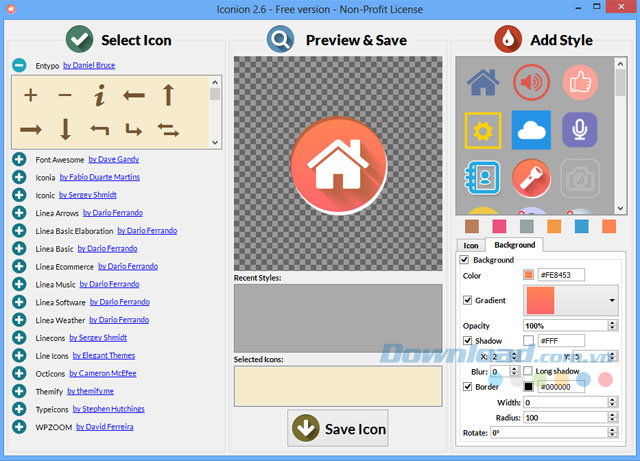
Task: Select the plus icon in Entypo set
Action: tap(31, 96)
